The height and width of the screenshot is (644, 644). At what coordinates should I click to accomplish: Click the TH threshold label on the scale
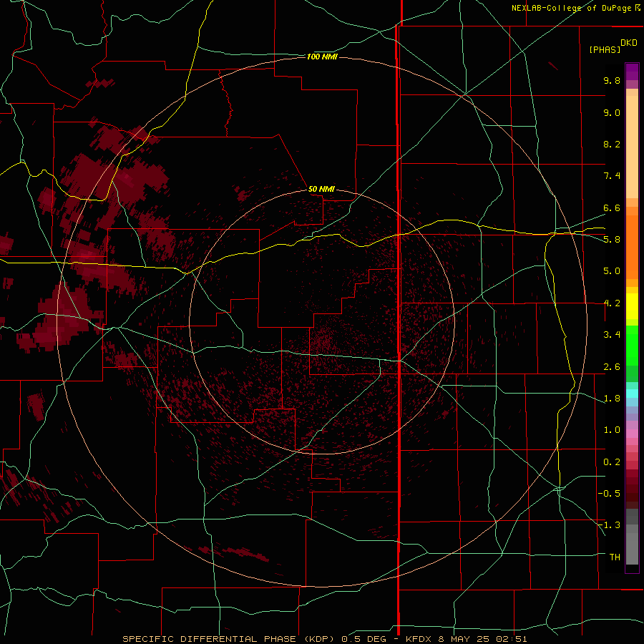pyautogui.click(x=615, y=557)
